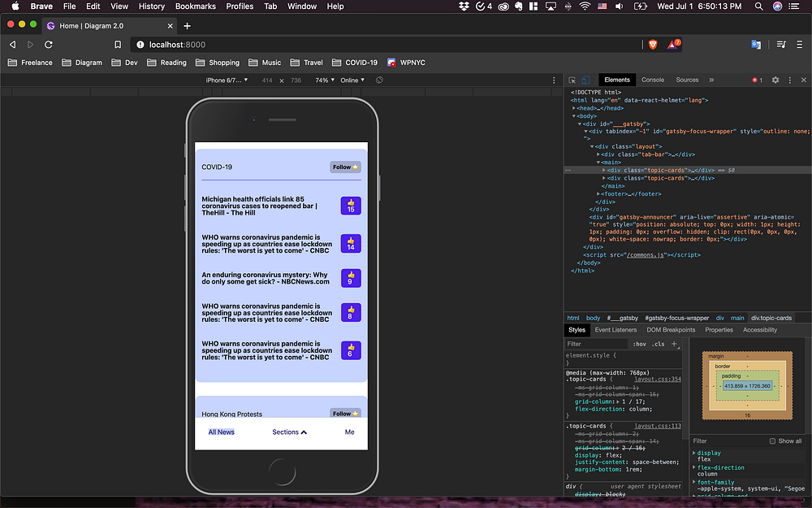Toggle the .cls class editor
Screen dimensions: 812x508
658,344
